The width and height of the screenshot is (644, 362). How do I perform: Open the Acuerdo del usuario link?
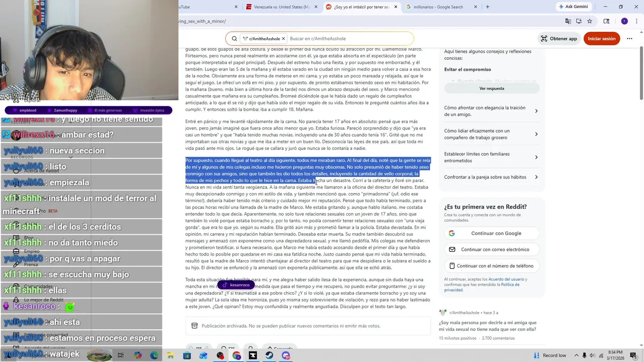[507, 279]
